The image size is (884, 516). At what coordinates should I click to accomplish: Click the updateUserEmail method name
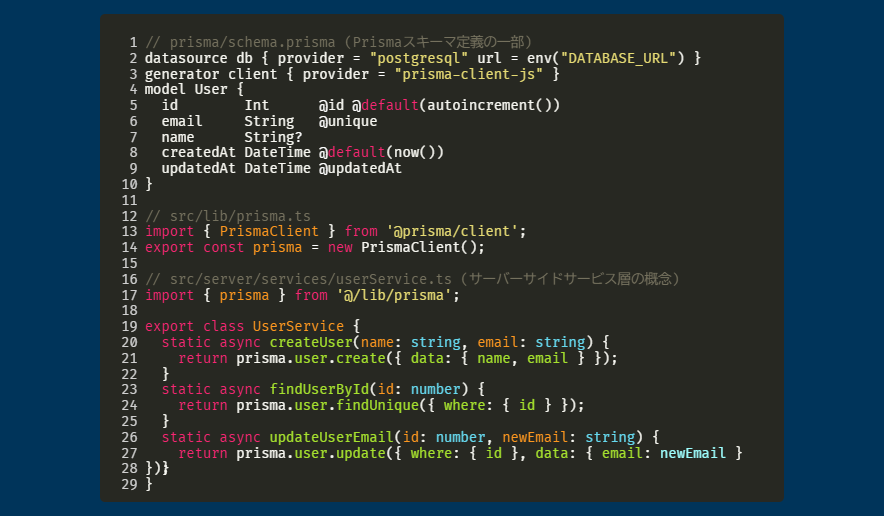(x=331, y=437)
